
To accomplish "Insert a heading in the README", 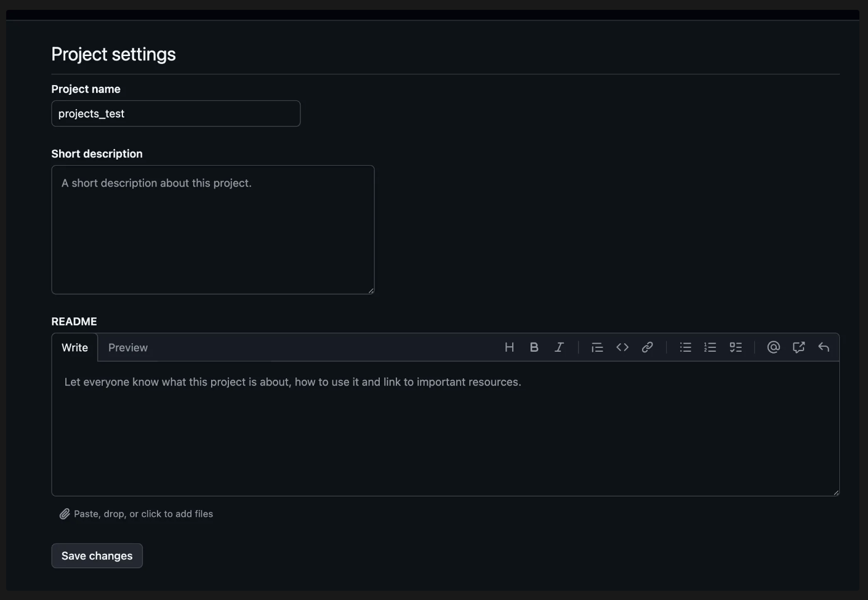I will pos(509,347).
